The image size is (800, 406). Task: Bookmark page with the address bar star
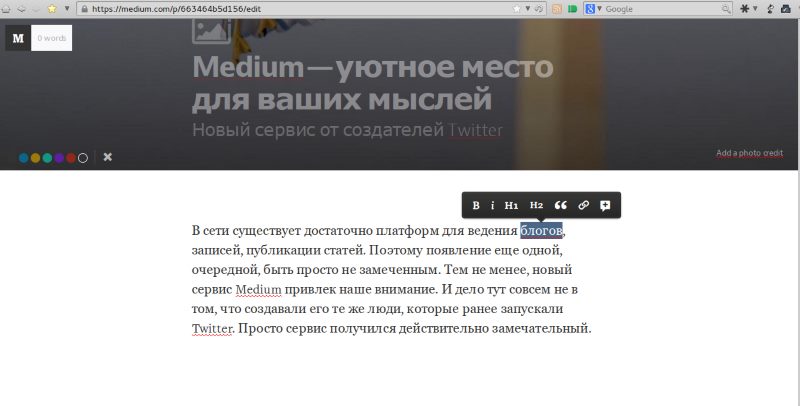(517, 9)
